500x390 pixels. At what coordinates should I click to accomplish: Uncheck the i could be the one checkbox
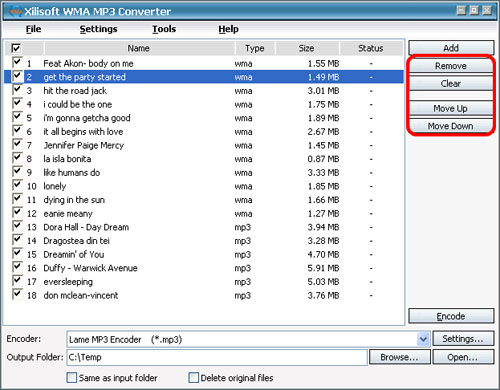(x=17, y=104)
